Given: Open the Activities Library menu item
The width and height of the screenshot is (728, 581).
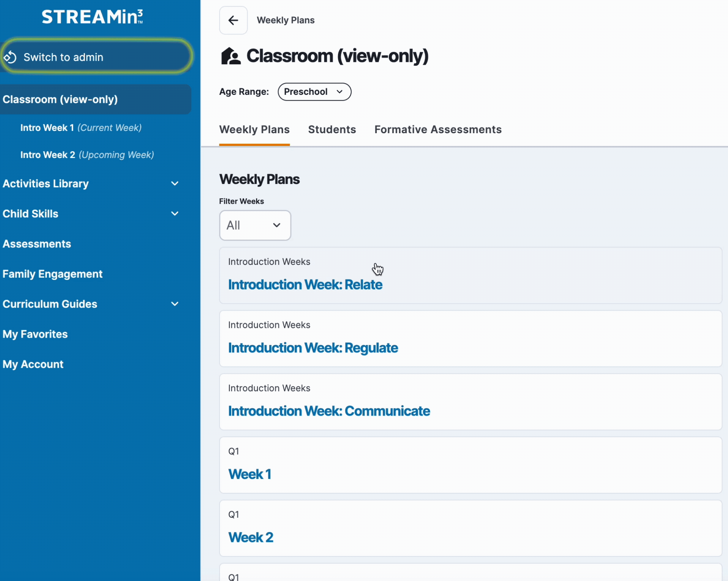Looking at the screenshot, I should pyautogui.click(x=46, y=184).
